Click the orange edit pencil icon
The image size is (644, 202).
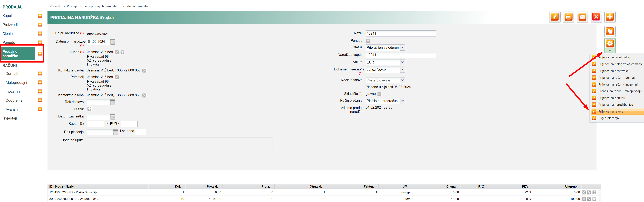554,17
